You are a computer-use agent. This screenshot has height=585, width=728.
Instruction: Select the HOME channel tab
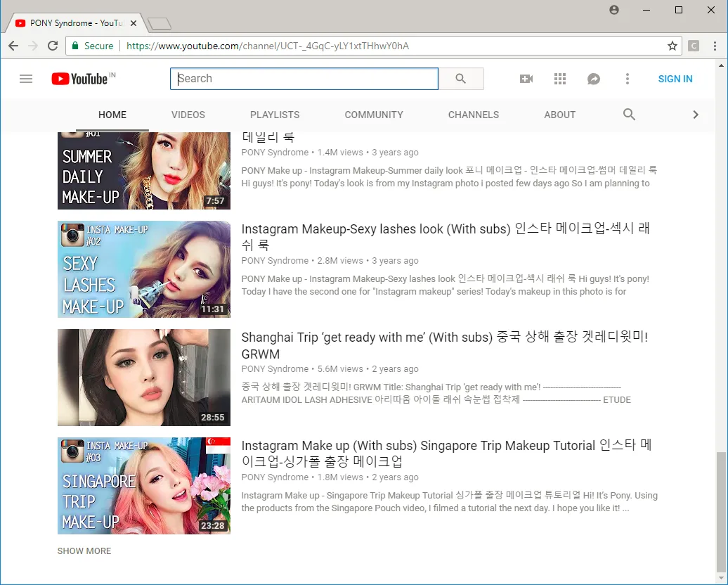(112, 115)
